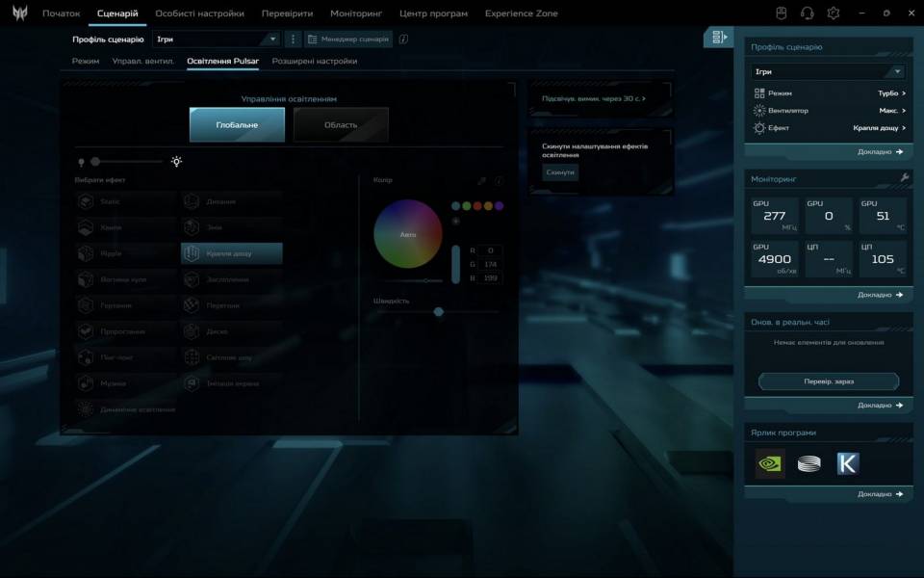Switch to the Розширені настройки tab
Viewport: 924px width, 578px height.
click(314, 61)
